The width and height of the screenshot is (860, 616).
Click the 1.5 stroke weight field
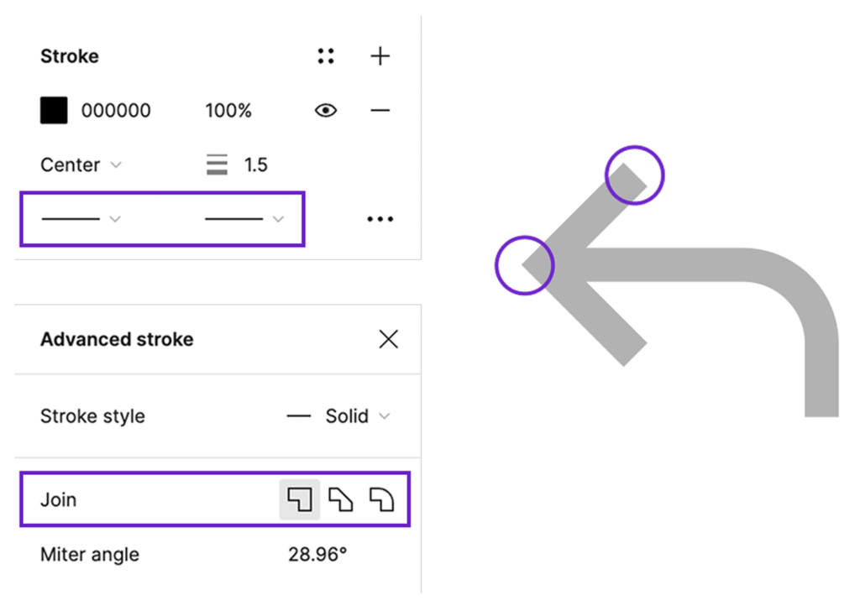click(255, 164)
